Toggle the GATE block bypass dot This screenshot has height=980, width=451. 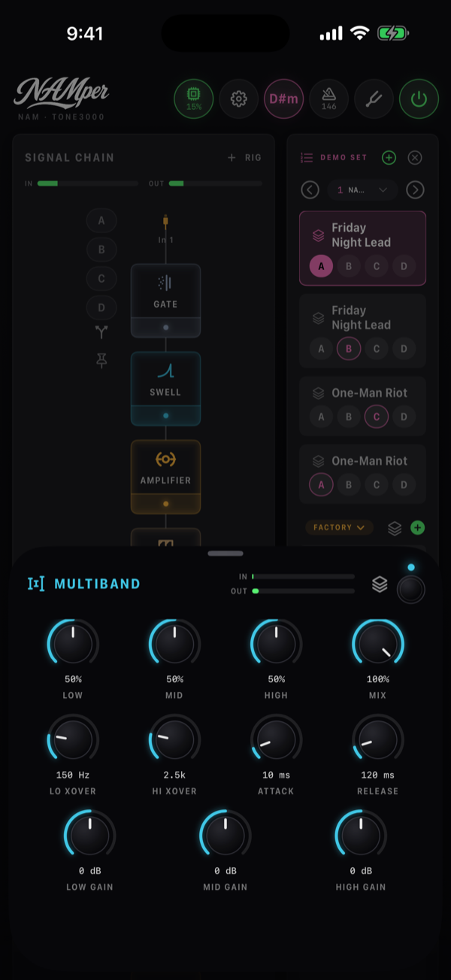click(165, 327)
